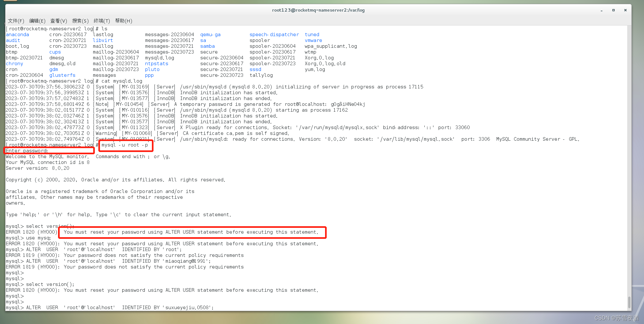Viewport: 644px width, 324px height.
Task: Open the 终端(T) menu
Action: (x=102, y=21)
